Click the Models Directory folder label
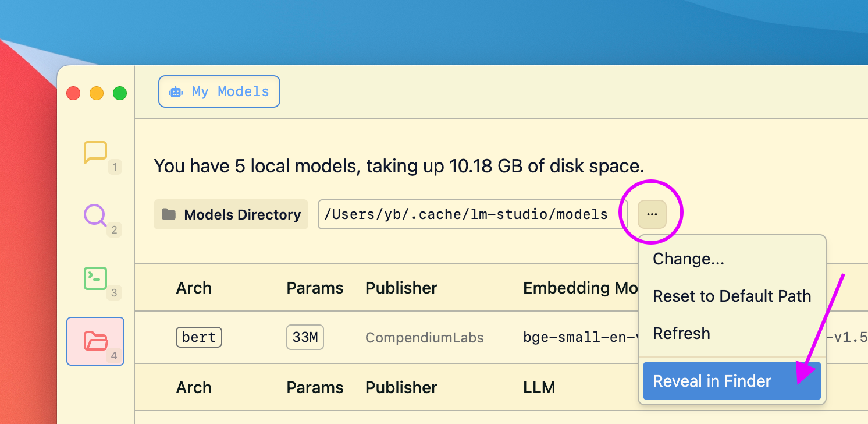The image size is (868, 424). click(231, 214)
